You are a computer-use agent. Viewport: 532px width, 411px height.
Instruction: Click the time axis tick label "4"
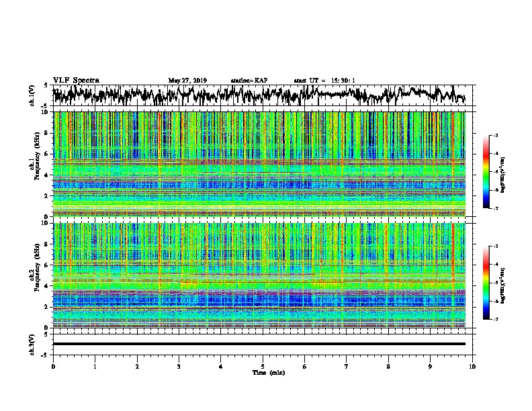221,367
